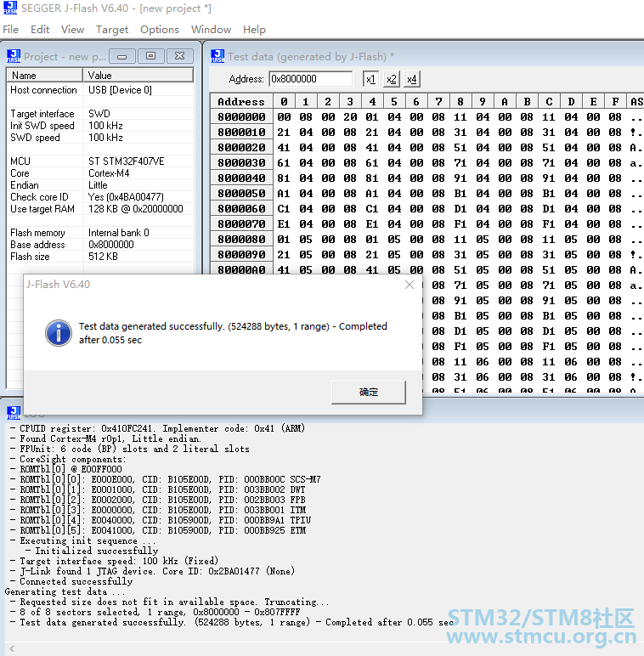The width and height of the screenshot is (644, 656).
Task: Minimize the Project panel window
Action: [122, 56]
